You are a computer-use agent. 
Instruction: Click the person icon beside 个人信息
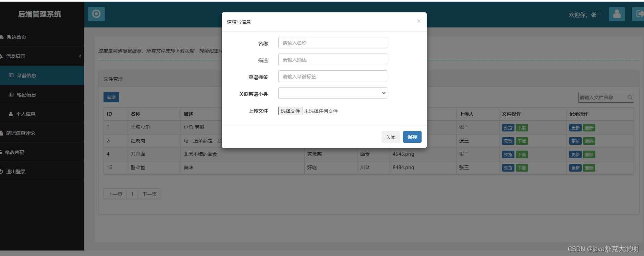(x=11, y=114)
